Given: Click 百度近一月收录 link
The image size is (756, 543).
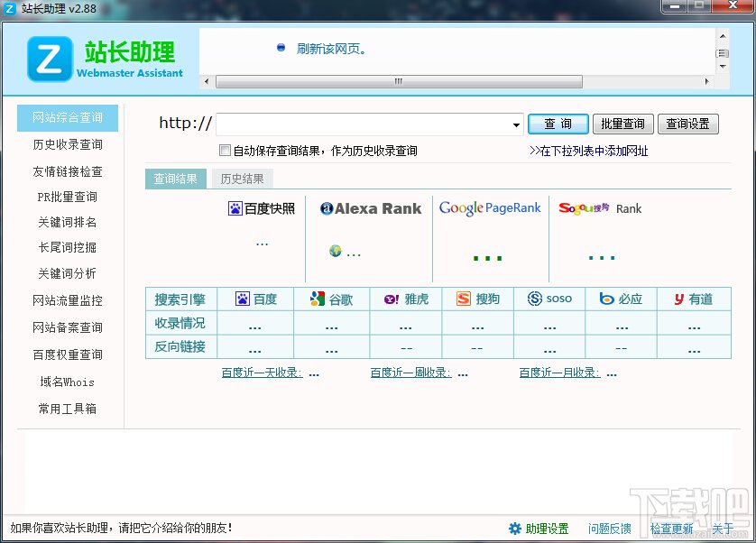Looking at the screenshot, I should [559, 373].
